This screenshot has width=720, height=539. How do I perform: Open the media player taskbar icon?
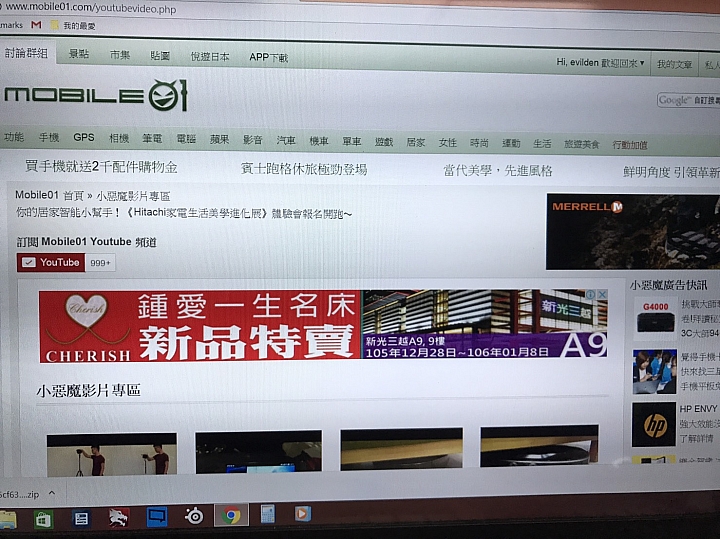(303, 513)
